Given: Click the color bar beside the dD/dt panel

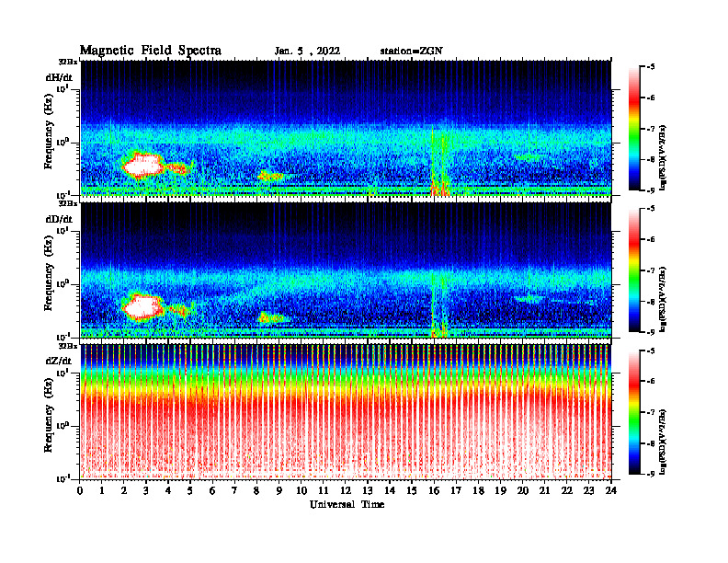Looking at the screenshot, I should (634, 270).
